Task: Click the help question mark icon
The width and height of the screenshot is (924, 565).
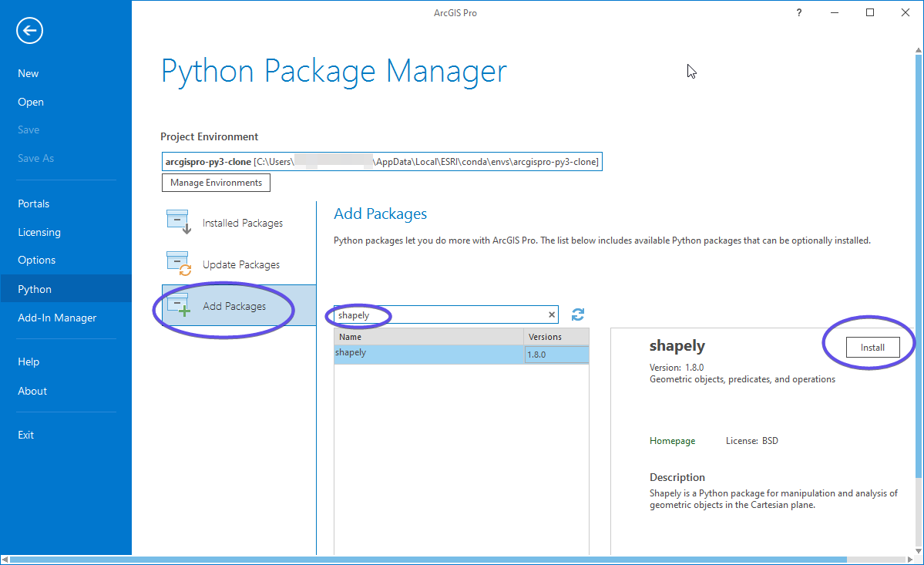Action: click(x=799, y=12)
